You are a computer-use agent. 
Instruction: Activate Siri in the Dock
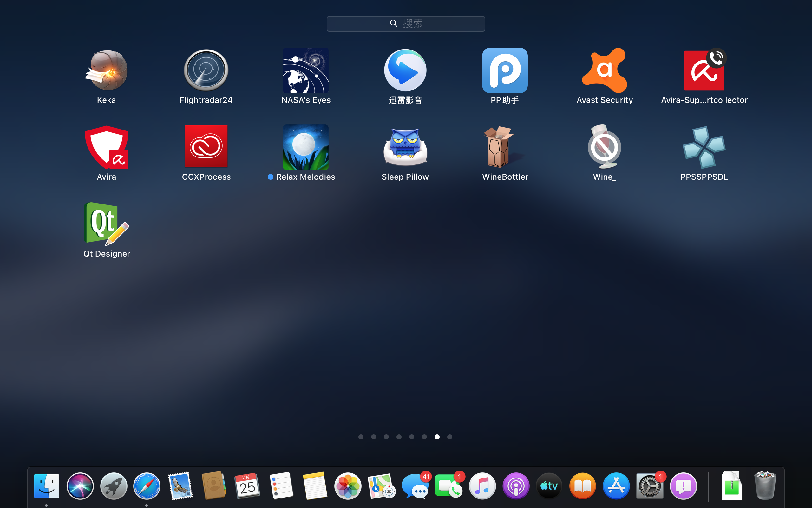pyautogui.click(x=80, y=486)
